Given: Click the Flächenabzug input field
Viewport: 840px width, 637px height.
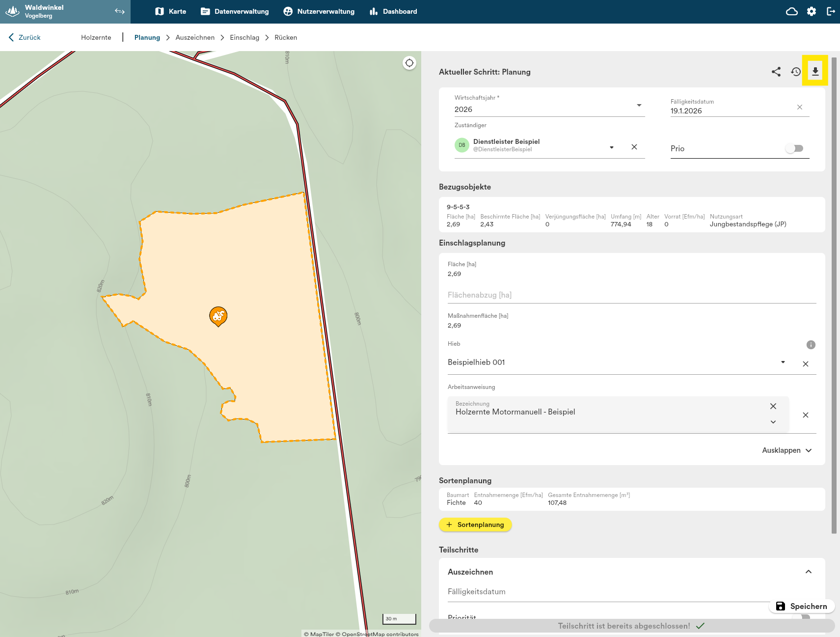Looking at the screenshot, I should 631,295.
